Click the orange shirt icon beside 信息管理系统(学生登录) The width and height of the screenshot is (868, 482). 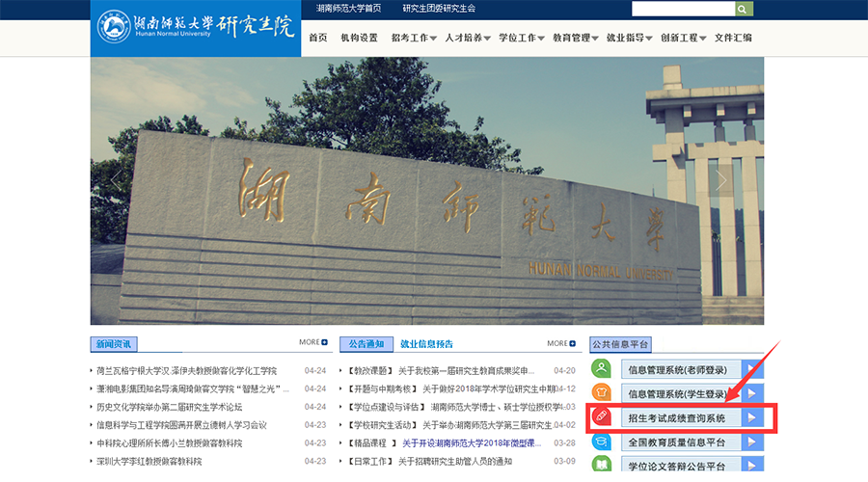pyautogui.click(x=601, y=393)
